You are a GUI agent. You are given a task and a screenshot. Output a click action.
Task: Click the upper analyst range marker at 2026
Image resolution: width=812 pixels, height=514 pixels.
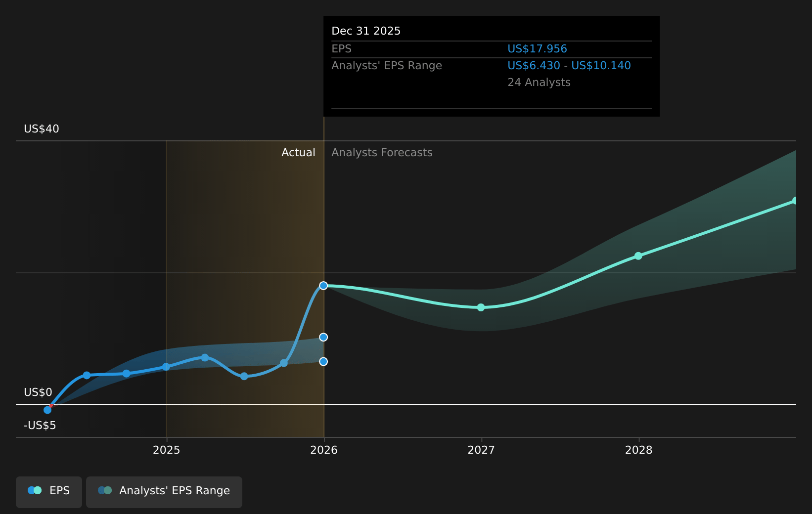(x=323, y=337)
